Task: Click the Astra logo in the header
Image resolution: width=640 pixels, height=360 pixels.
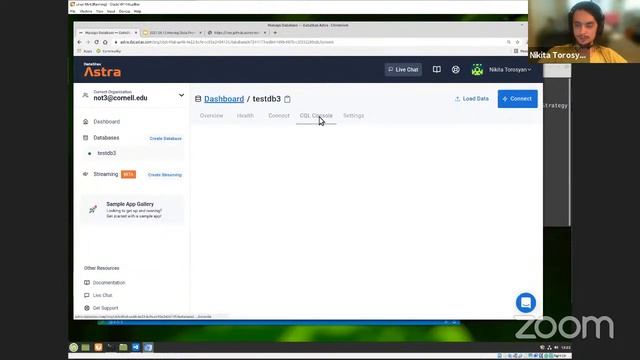Action: pyautogui.click(x=102, y=70)
